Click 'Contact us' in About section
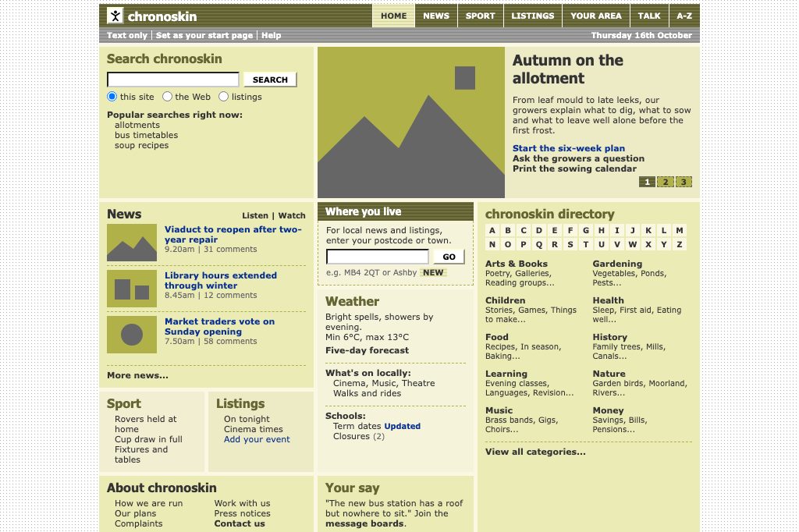The height and width of the screenshot is (532, 799). click(240, 523)
